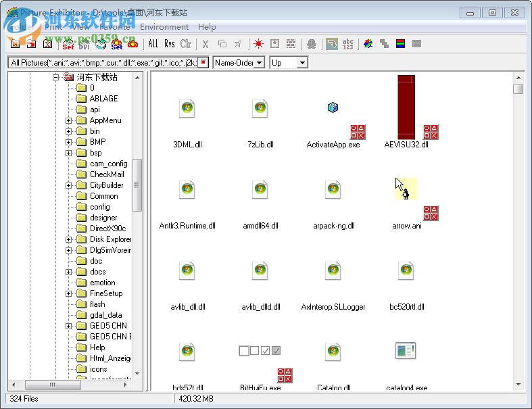The height and width of the screenshot is (409, 532).
Task: Select the cam_config folder
Action: (109, 164)
